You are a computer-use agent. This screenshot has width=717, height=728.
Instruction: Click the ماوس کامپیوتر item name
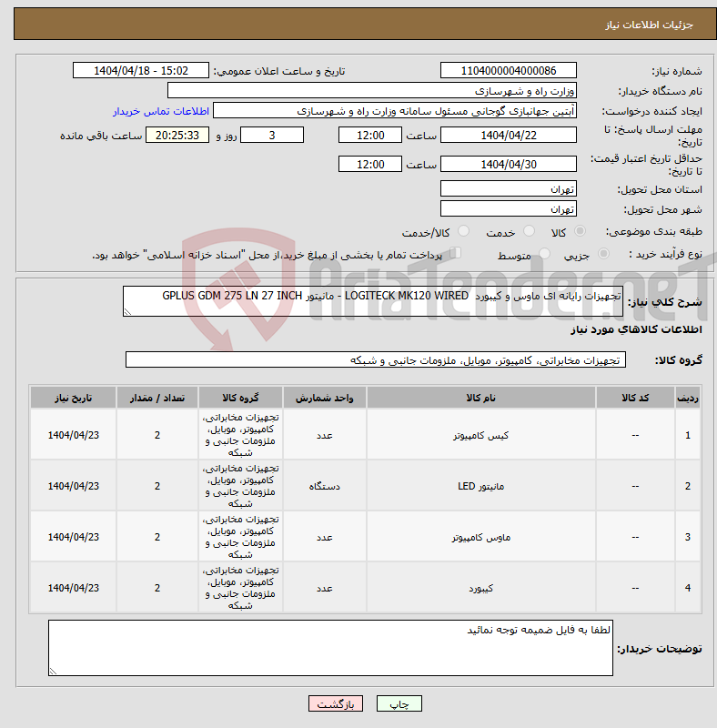point(481,537)
